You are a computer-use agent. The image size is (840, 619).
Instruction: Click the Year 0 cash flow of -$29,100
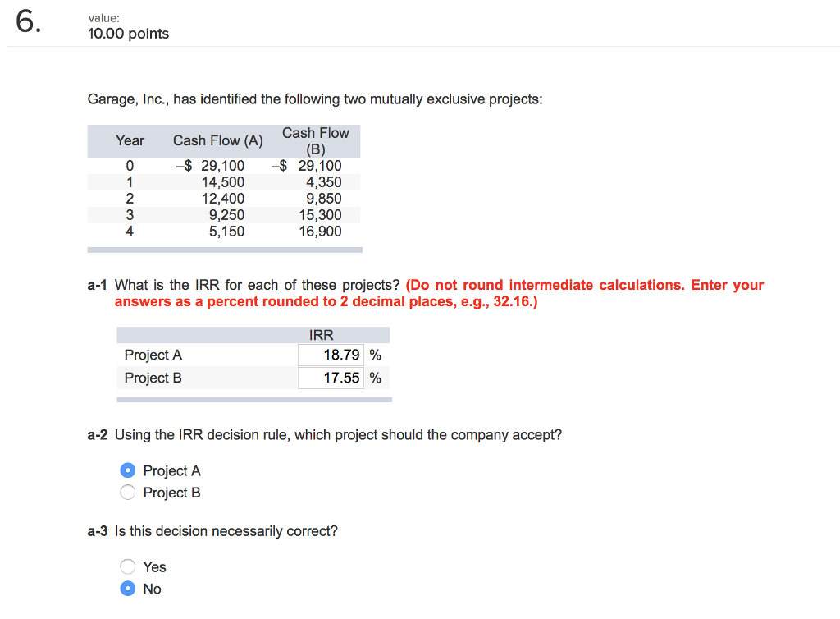tap(220, 165)
